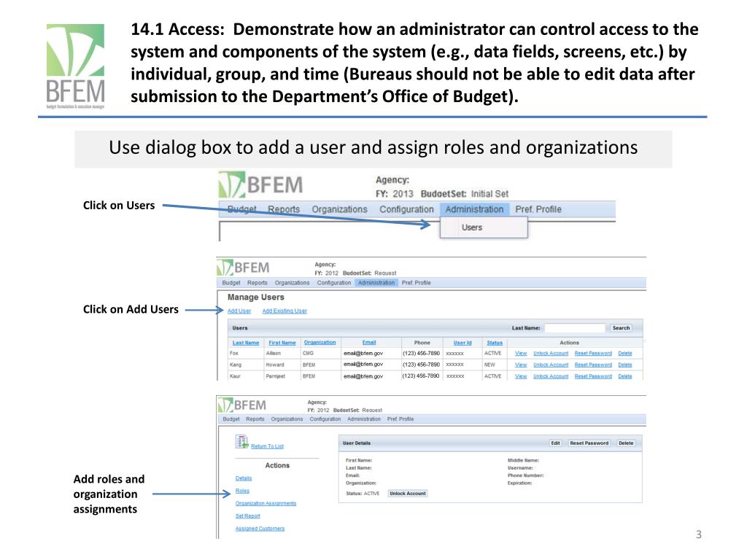Image resolution: width=747 pixels, height=560 pixels.
Task: Sort users by Status column
Action: coord(495,343)
